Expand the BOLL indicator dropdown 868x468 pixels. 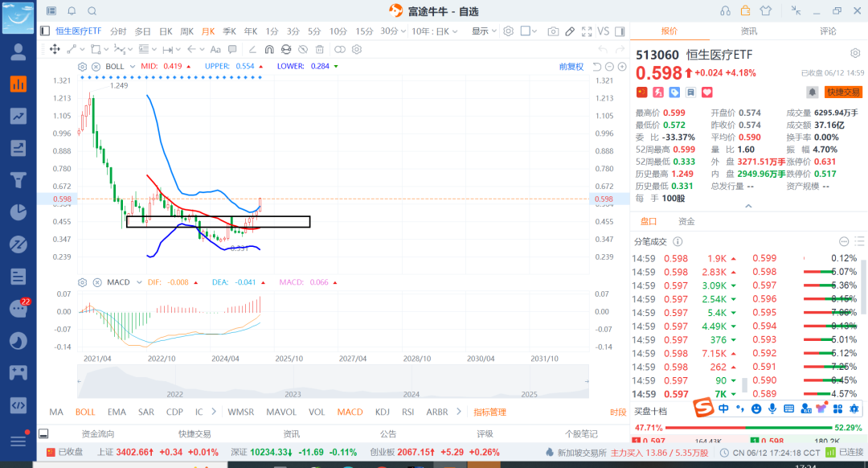coord(133,67)
